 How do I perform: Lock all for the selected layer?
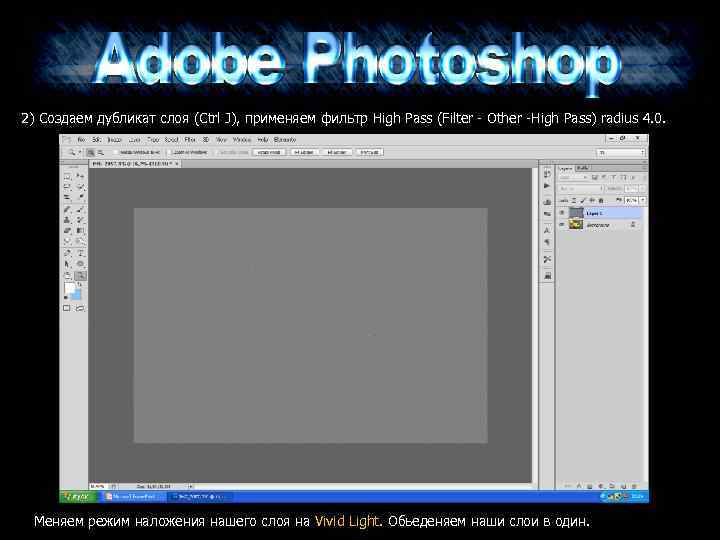pyautogui.click(x=601, y=201)
